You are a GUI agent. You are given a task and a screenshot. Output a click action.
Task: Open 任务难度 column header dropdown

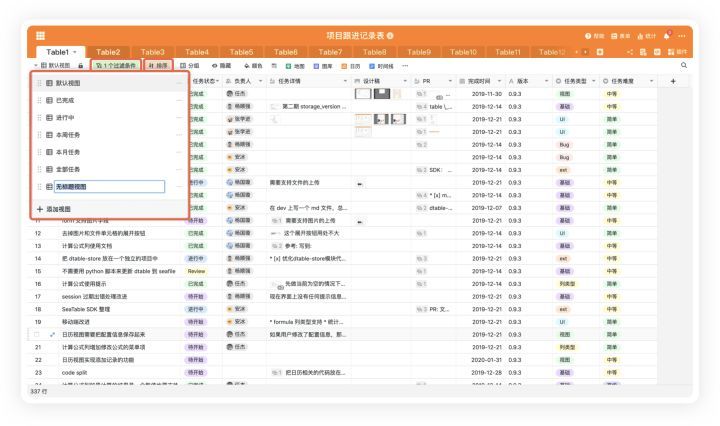coord(651,81)
